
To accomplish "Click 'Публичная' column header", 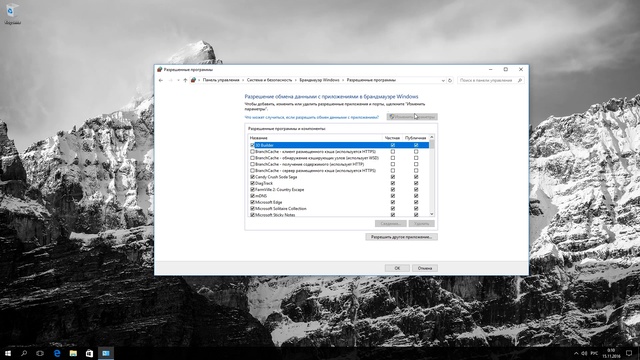I will [x=416, y=138].
